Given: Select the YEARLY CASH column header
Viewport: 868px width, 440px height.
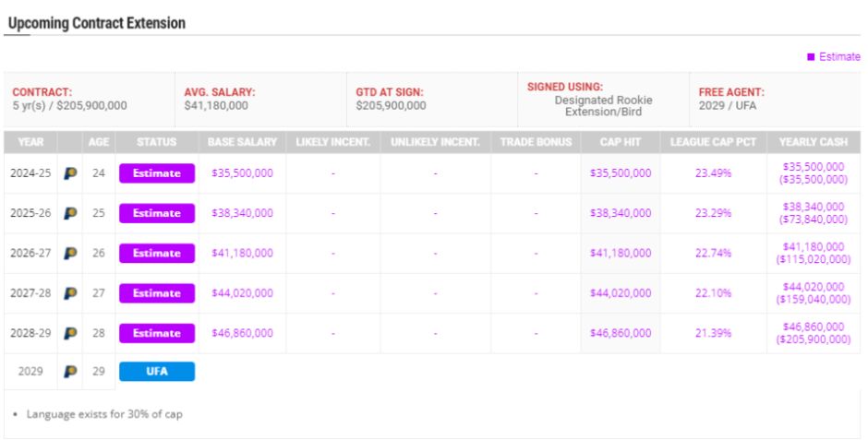Looking at the screenshot, I should (814, 142).
